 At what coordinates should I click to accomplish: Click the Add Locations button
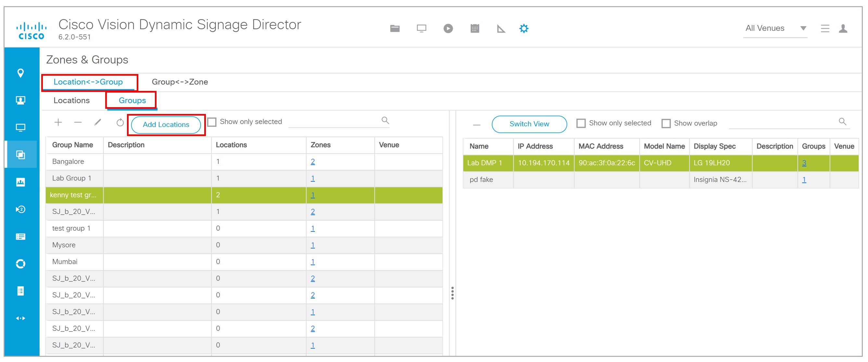[166, 124]
